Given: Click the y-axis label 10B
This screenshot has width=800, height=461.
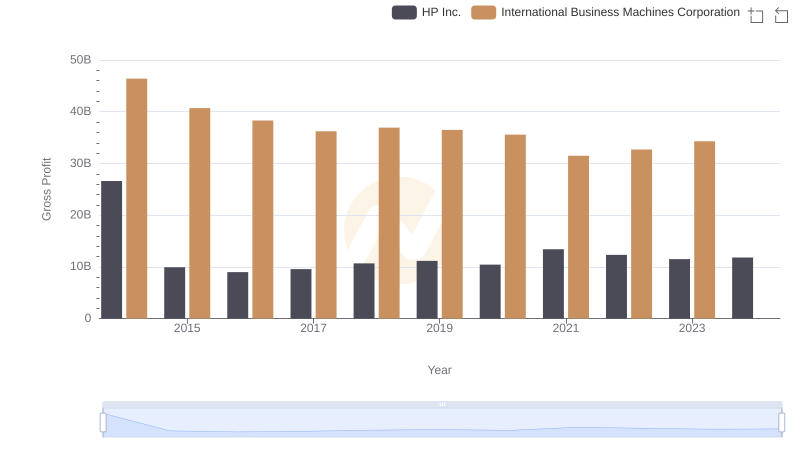Looking at the screenshot, I should click(81, 266).
